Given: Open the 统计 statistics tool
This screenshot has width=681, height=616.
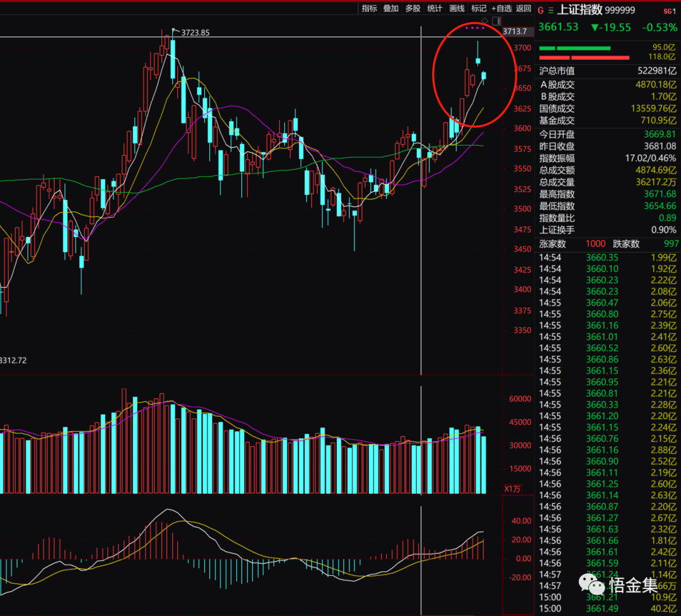Looking at the screenshot, I should coord(434,8).
